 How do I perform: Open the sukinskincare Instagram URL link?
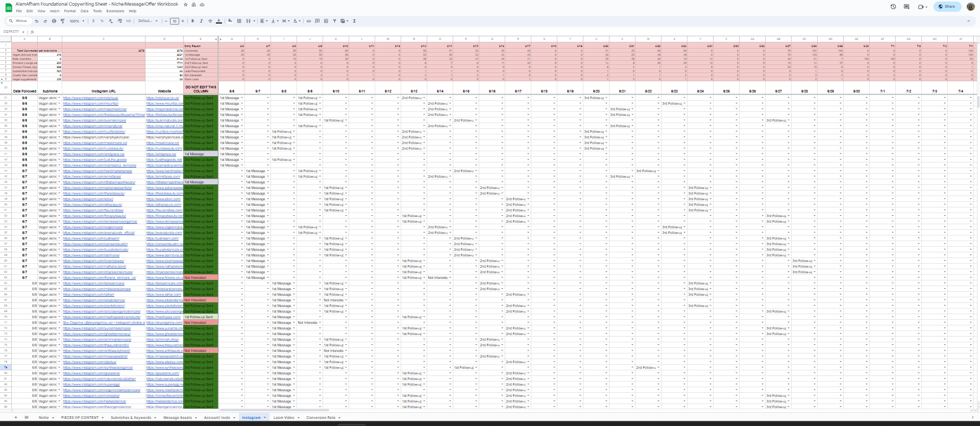[x=95, y=121]
